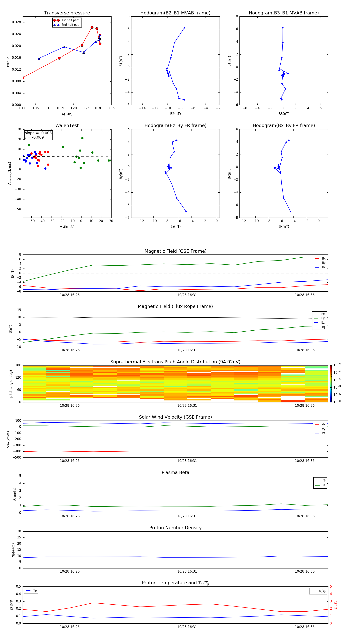Select the "1st half path" legend entry
This screenshot has height=644, width=351.
point(67,20)
